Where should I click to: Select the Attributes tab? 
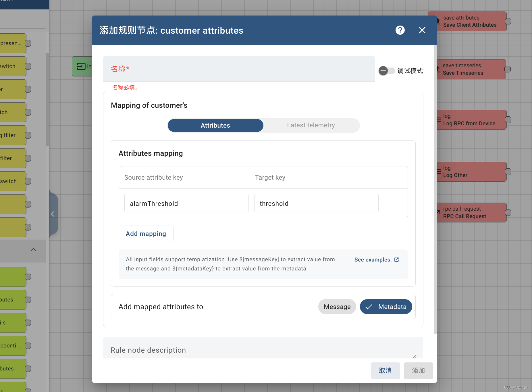pyautogui.click(x=215, y=125)
